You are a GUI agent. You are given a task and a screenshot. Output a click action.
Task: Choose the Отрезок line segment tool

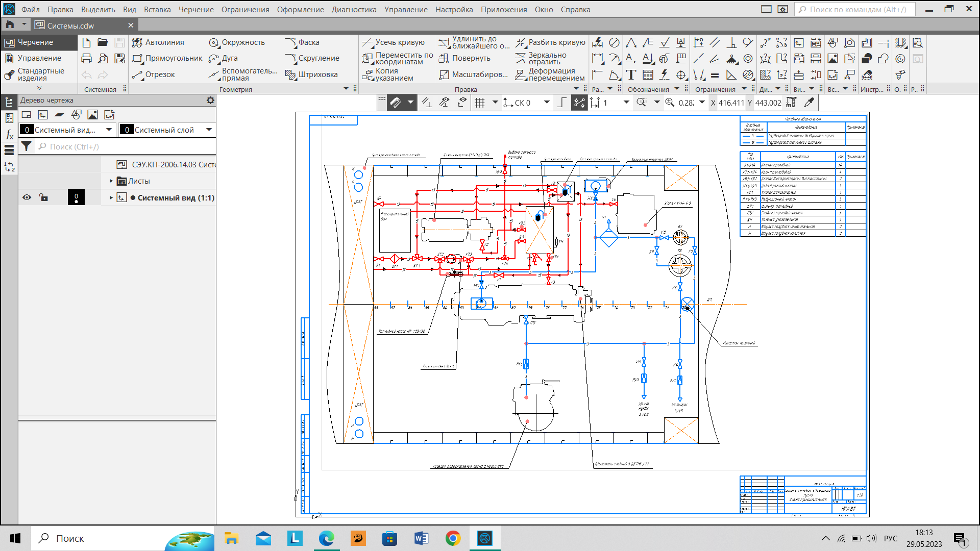pyautogui.click(x=153, y=74)
